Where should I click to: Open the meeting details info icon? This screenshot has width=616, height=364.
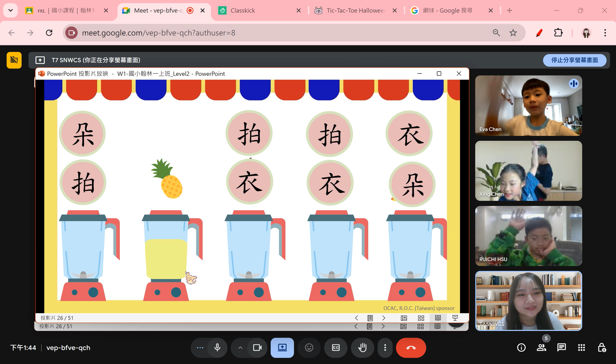pyautogui.click(x=521, y=348)
